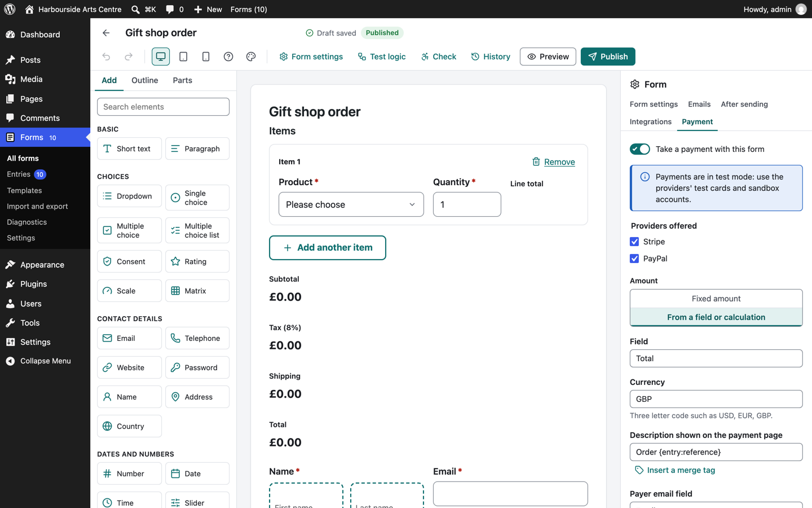
Task: Click the redo arrow icon
Action: click(x=129, y=56)
